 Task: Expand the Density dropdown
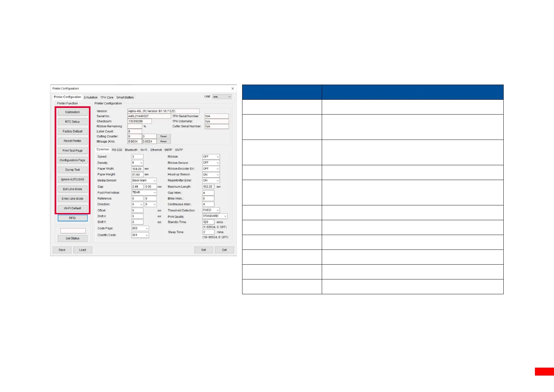(x=138, y=163)
